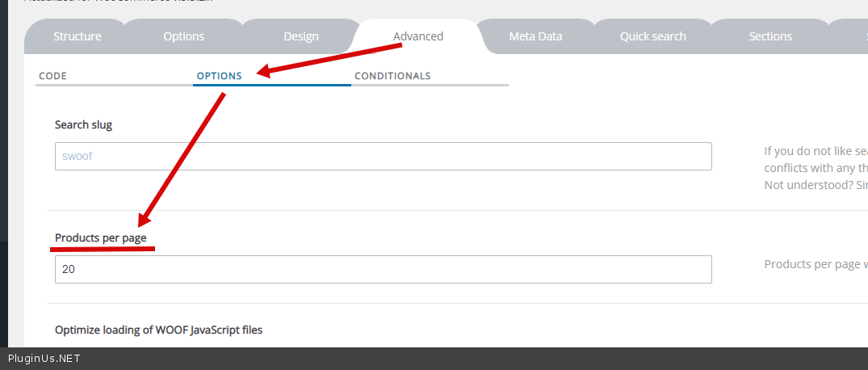Open the Structure tab
The image size is (868, 370).
[78, 36]
